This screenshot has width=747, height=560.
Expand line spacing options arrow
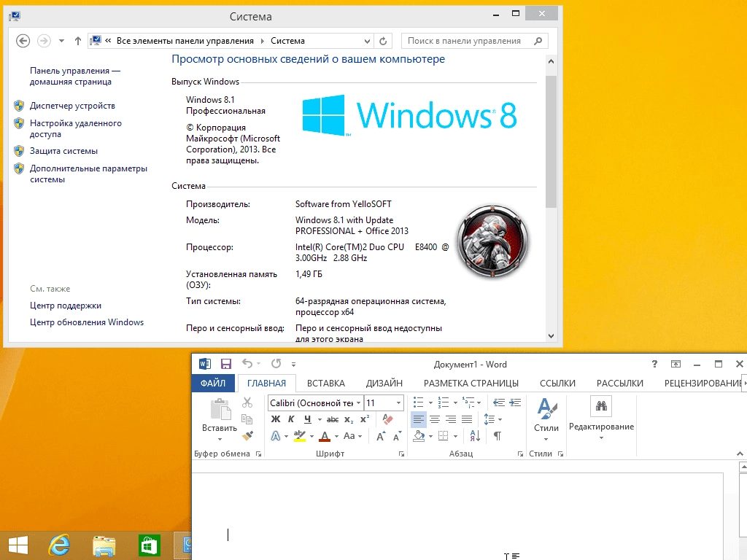pyautogui.click(x=500, y=419)
